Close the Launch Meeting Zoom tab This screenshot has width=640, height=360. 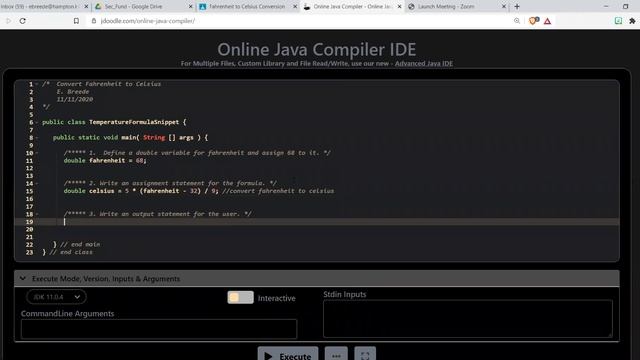[x=504, y=7]
